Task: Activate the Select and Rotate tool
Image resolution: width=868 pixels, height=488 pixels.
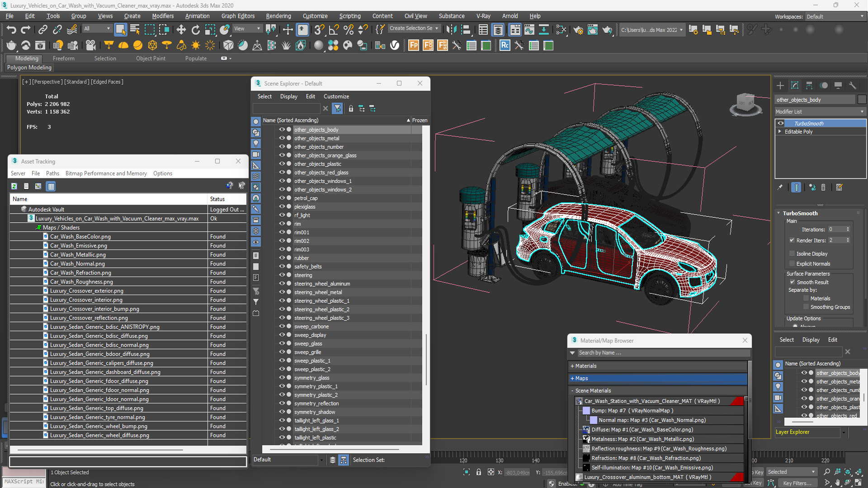Action: click(x=195, y=30)
